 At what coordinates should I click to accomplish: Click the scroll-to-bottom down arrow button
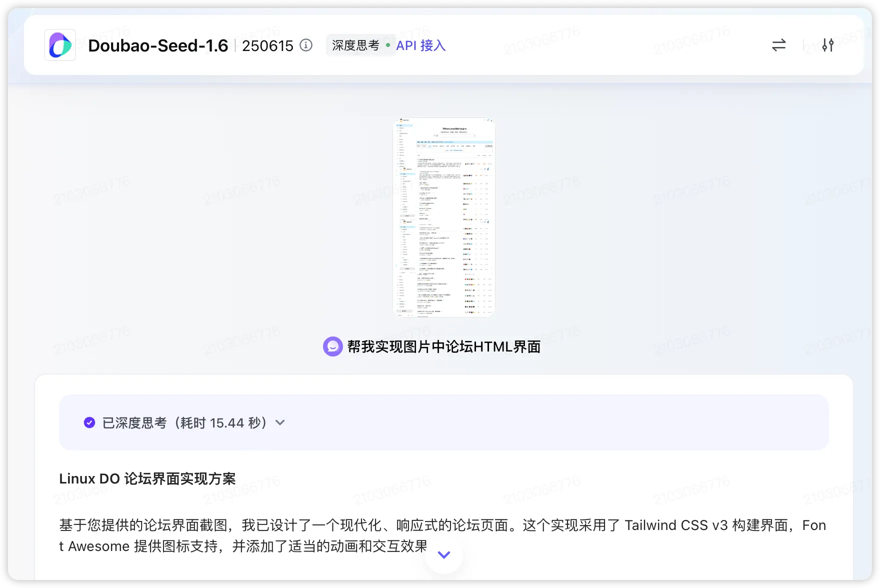(x=444, y=554)
